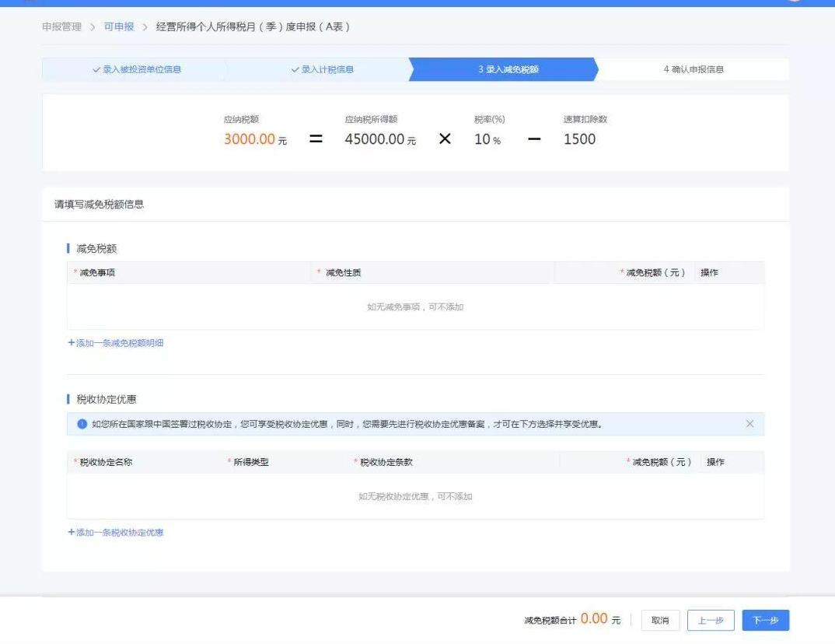Jump to step 4 确认申报信息

[694, 70]
